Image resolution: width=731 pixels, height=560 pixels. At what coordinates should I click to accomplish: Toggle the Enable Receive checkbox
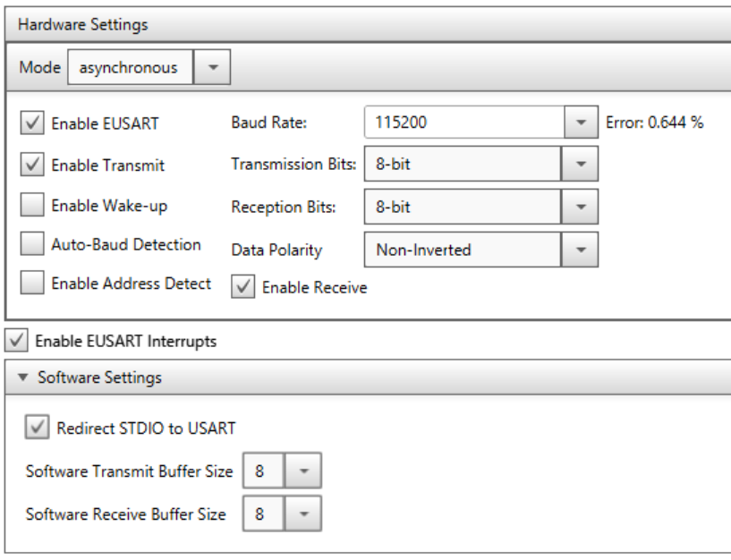[242, 286]
